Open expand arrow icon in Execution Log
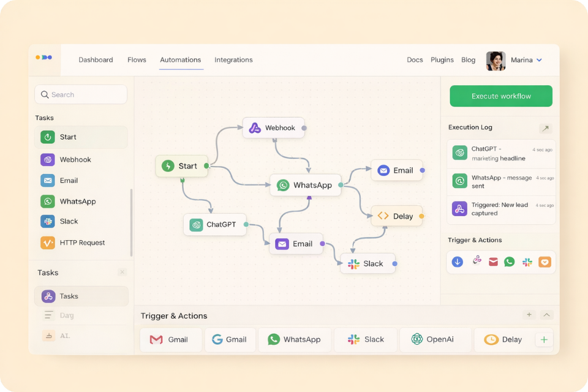Viewport: 588px width, 392px height. click(x=545, y=128)
